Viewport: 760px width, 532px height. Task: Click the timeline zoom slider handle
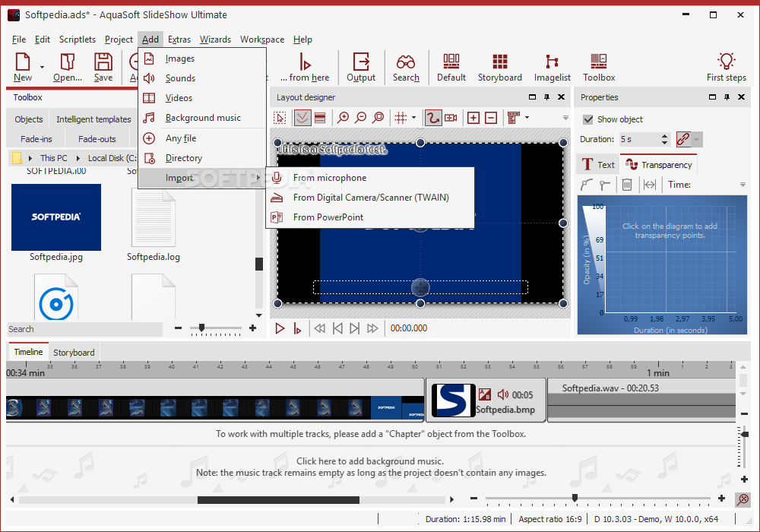[x=575, y=498]
